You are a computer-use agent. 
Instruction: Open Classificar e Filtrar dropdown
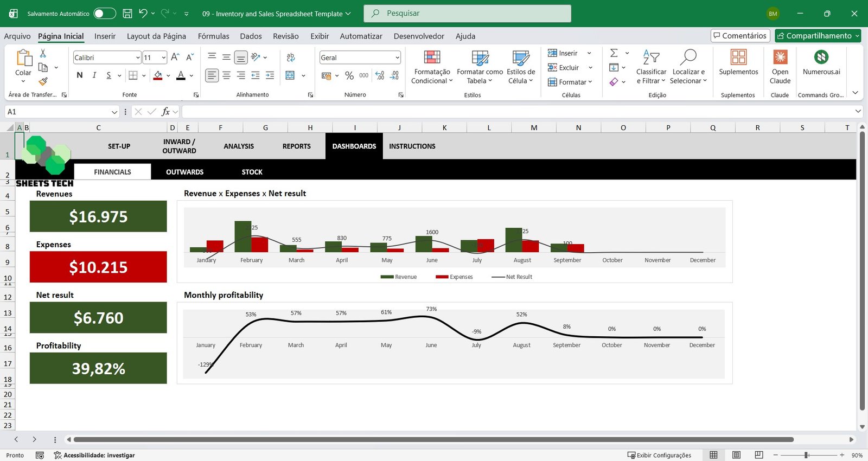[x=651, y=67]
